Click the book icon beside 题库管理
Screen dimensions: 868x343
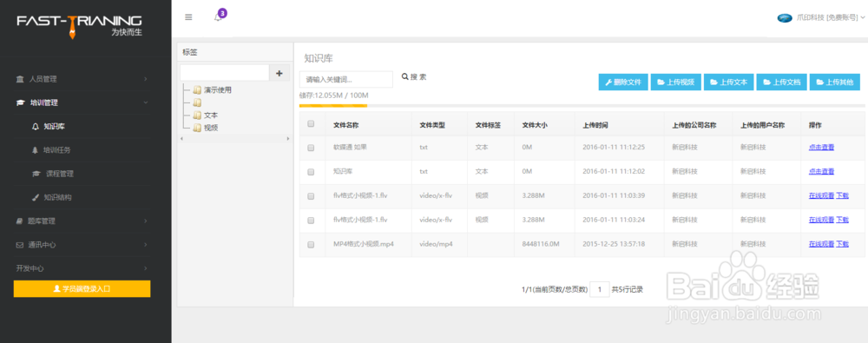pyautogui.click(x=19, y=221)
